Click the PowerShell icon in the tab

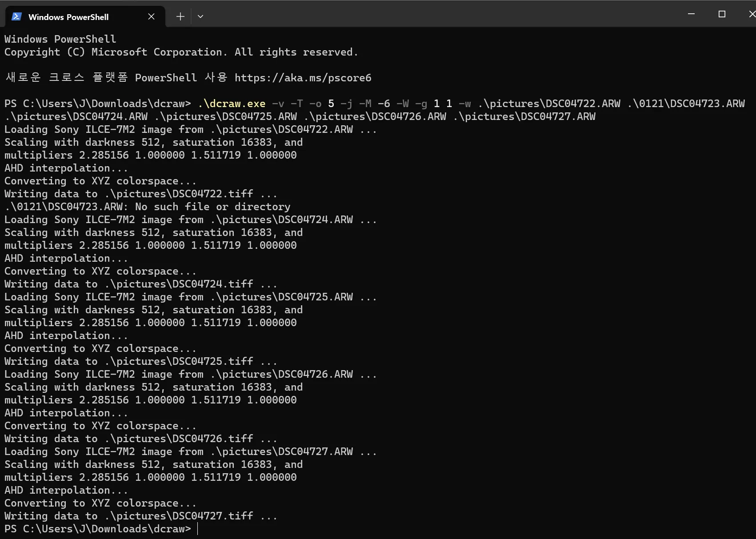17,17
